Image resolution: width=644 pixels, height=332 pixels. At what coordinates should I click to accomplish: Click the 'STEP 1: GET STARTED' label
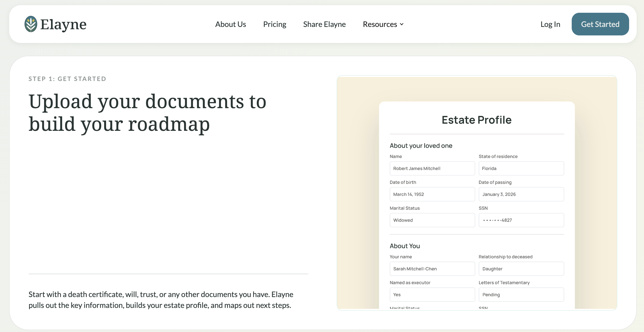[67, 79]
